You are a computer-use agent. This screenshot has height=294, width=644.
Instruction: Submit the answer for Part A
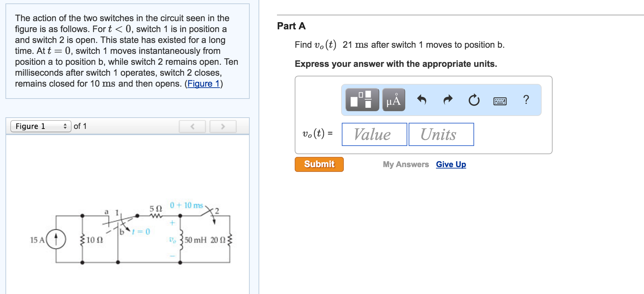[x=319, y=164]
